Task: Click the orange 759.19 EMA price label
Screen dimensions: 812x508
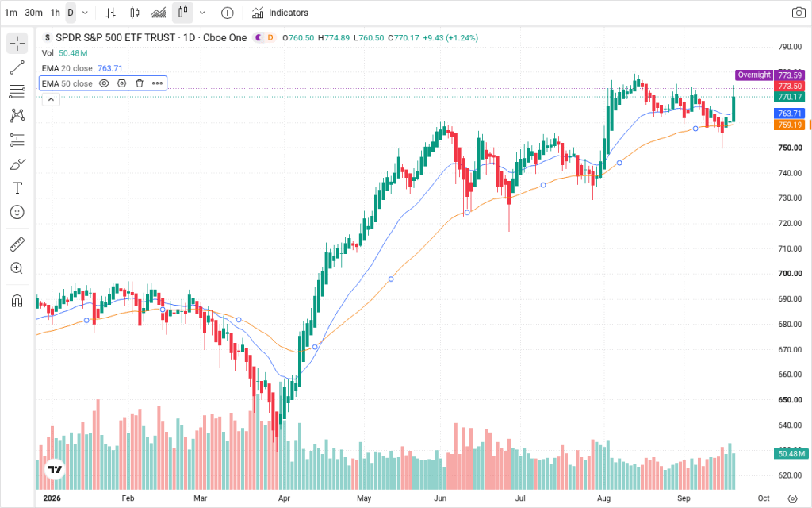Action: click(x=790, y=125)
